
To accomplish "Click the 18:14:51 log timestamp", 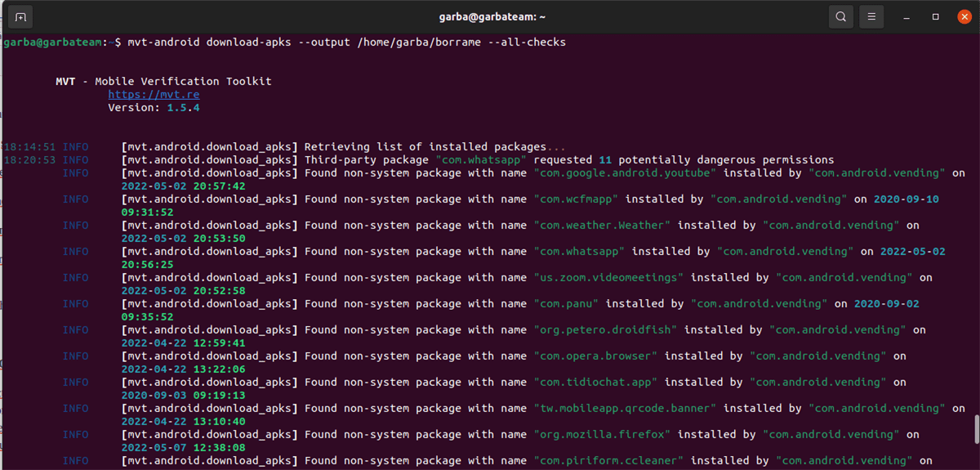I will pos(29,147).
